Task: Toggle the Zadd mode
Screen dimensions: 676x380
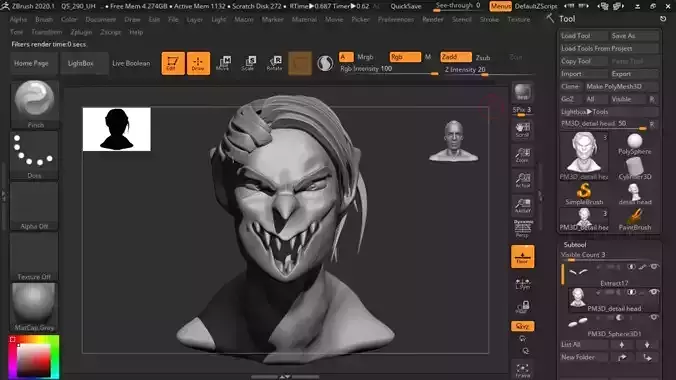Action: click(x=456, y=57)
